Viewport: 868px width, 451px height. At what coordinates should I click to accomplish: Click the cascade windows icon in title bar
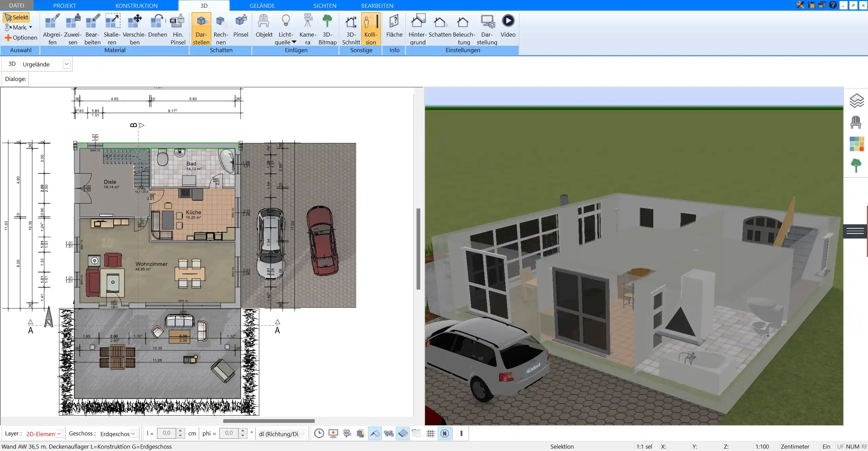(x=822, y=5)
